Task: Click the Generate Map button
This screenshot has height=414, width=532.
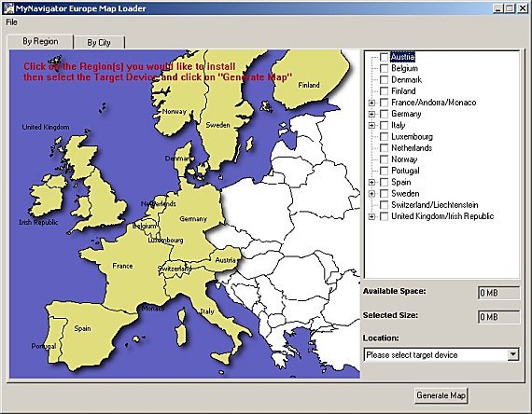Action: click(441, 395)
